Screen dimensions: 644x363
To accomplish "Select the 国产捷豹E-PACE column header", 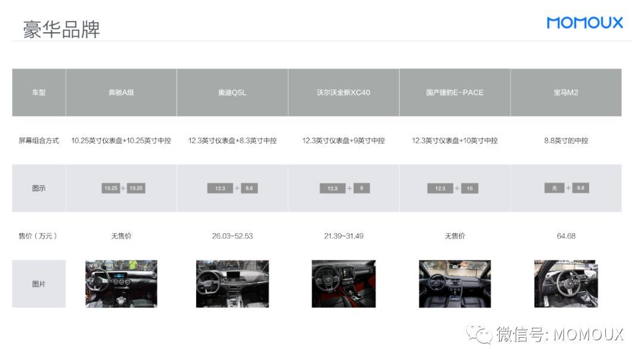I will click(x=454, y=93).
